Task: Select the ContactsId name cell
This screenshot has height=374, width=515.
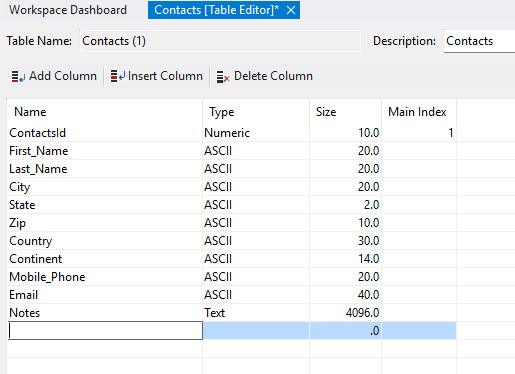Action: (105, 133)
